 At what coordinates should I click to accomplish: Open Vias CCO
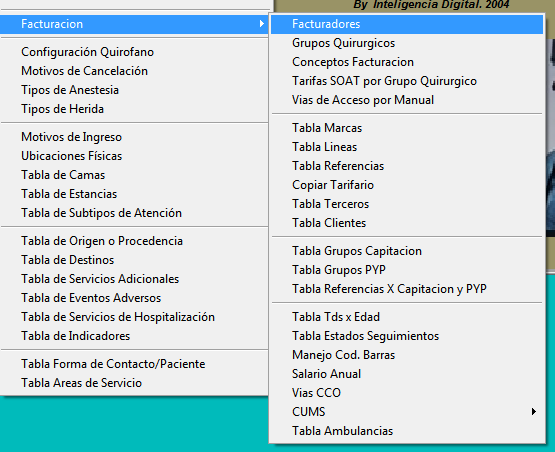(407, 393)
